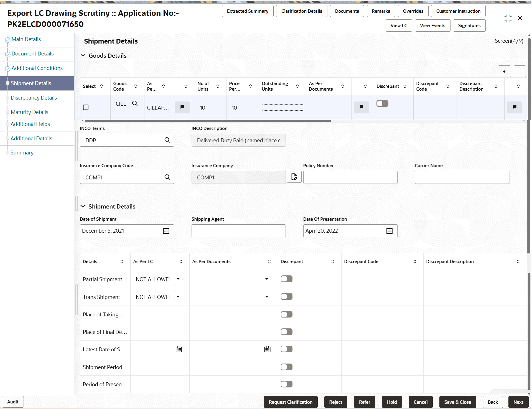Image resolution: width=532 pixels, height=409 pixels.
Task: Open the Goods Code search lookup
Action: (135, 103)
